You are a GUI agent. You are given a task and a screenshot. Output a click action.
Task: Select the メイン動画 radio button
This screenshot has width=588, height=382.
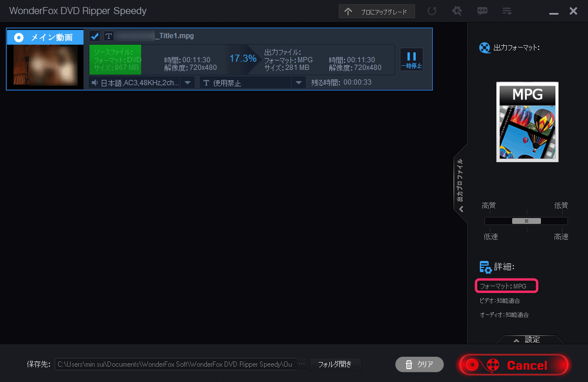(19, 38)
